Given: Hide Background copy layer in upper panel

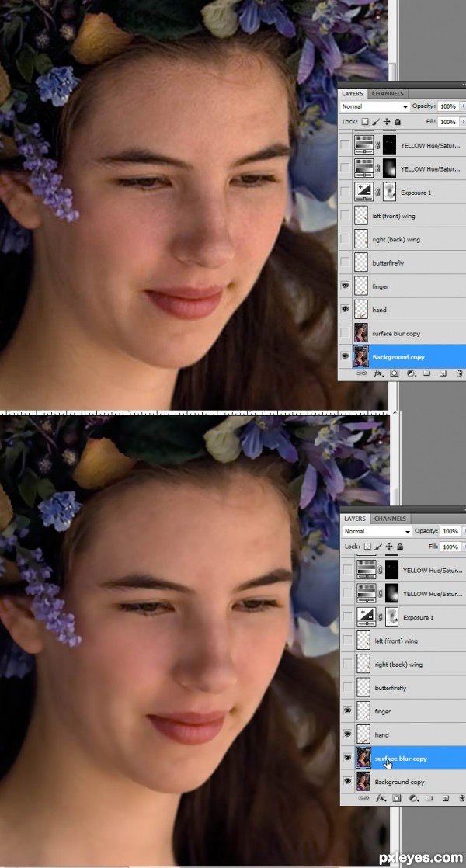Looking at the screenshot, I should (346, 357).
